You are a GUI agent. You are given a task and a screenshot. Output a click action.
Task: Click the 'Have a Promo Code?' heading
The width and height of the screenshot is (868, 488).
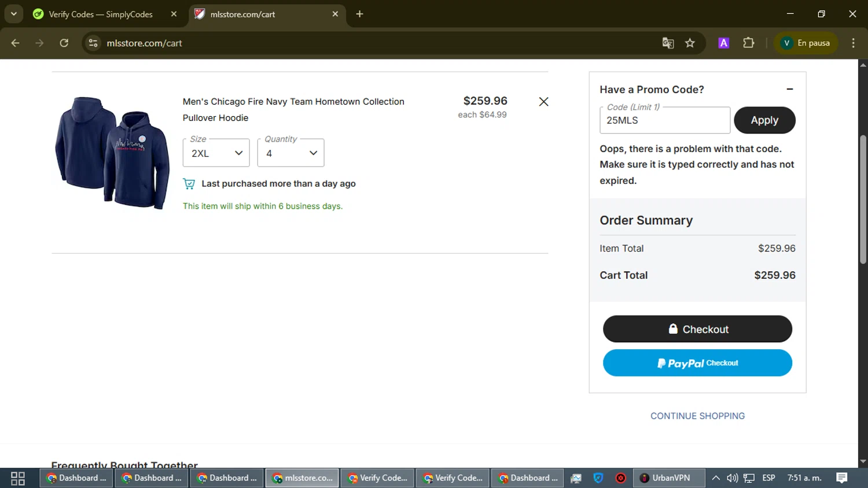pos(652,90)
